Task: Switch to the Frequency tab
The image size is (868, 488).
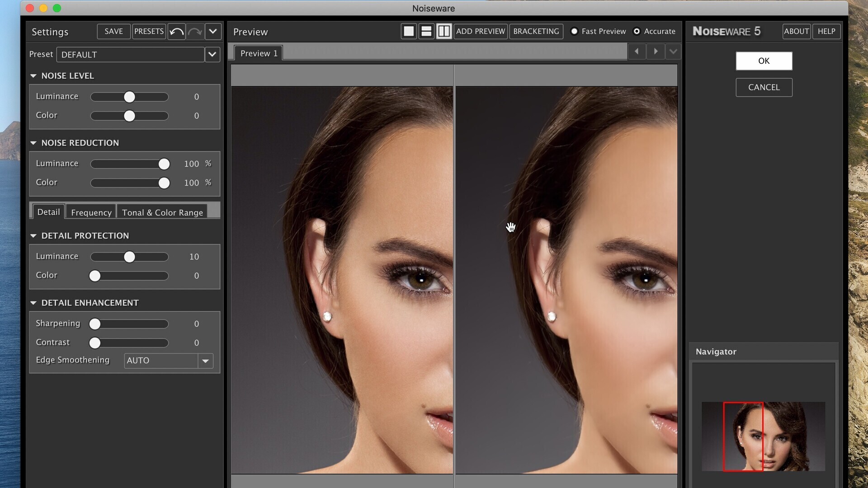Action: [x=91, y=212]
